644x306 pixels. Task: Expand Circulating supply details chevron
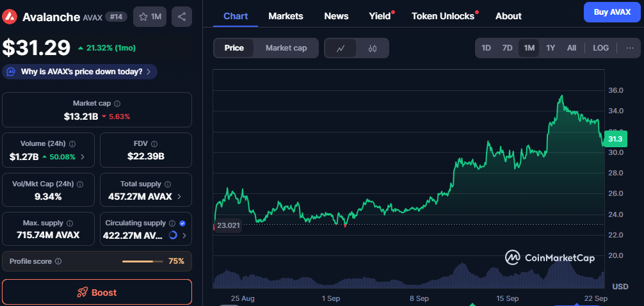[184, 236]
